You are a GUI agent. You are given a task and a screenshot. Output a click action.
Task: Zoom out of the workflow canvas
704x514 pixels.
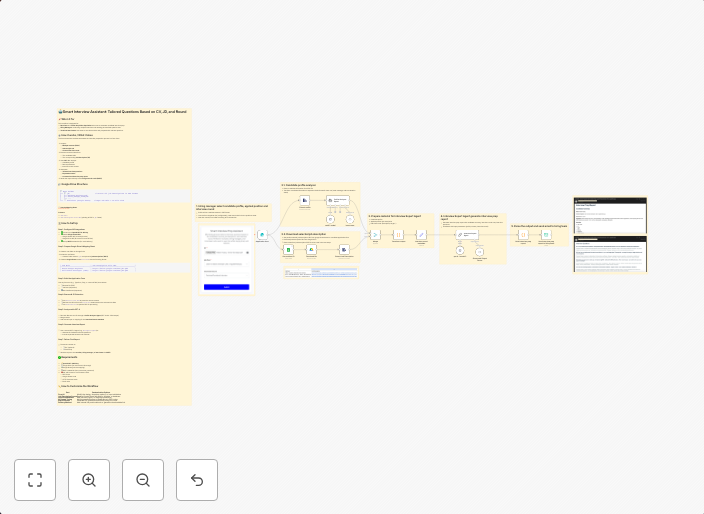click(143, 480)
